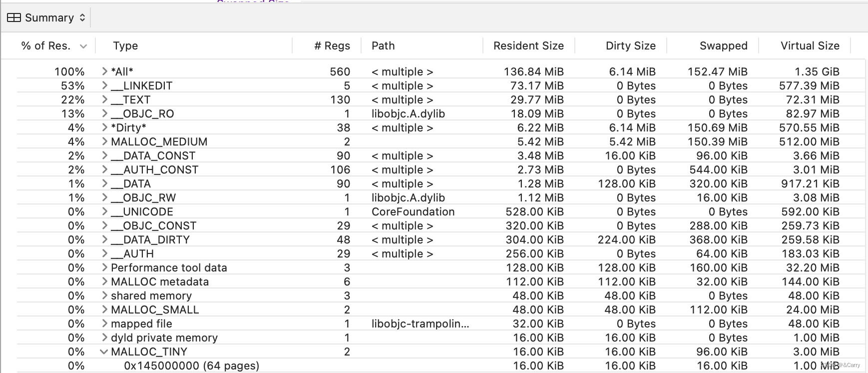
Task: Click the 577.39 MiB virtual size value
Action: coord(809,85)
